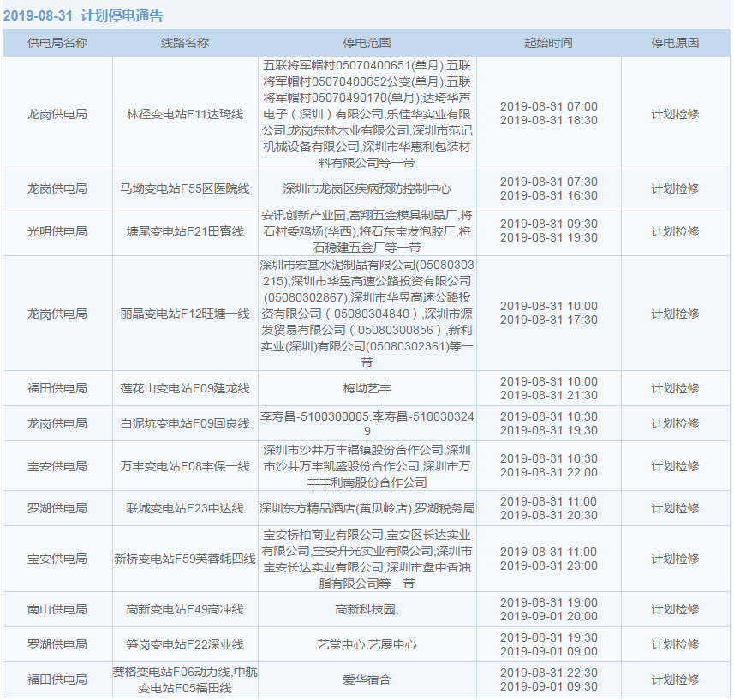Select the 停电原因 column header
The image size is (734, 700).
pyautogui.click(x=675, y=43)
